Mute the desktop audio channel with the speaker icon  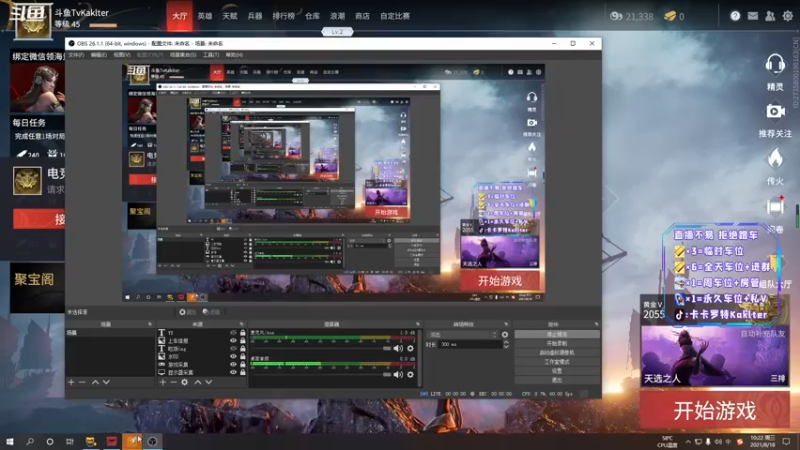pos(398,374)
